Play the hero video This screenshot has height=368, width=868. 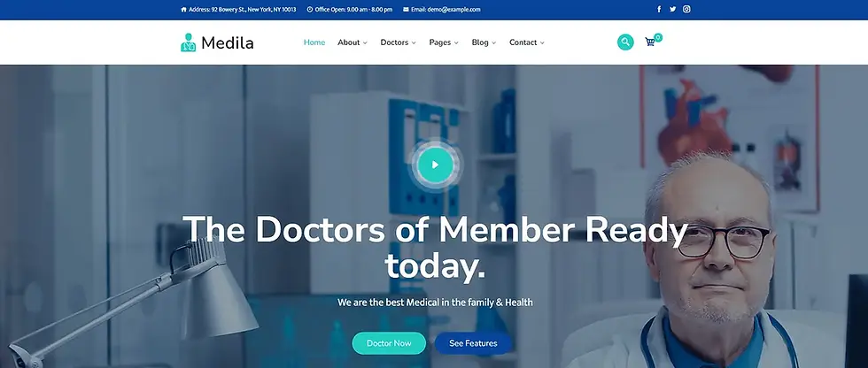tap(435, 165)
